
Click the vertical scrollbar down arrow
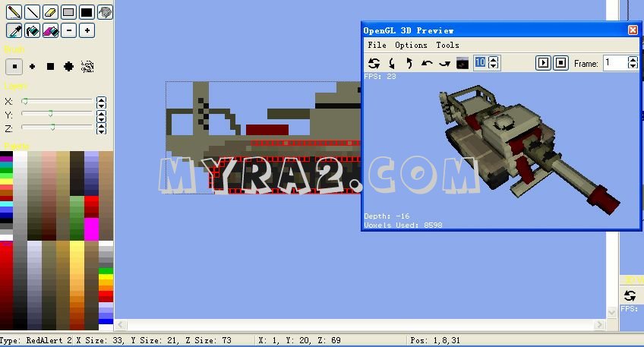(x=611, y=313)
